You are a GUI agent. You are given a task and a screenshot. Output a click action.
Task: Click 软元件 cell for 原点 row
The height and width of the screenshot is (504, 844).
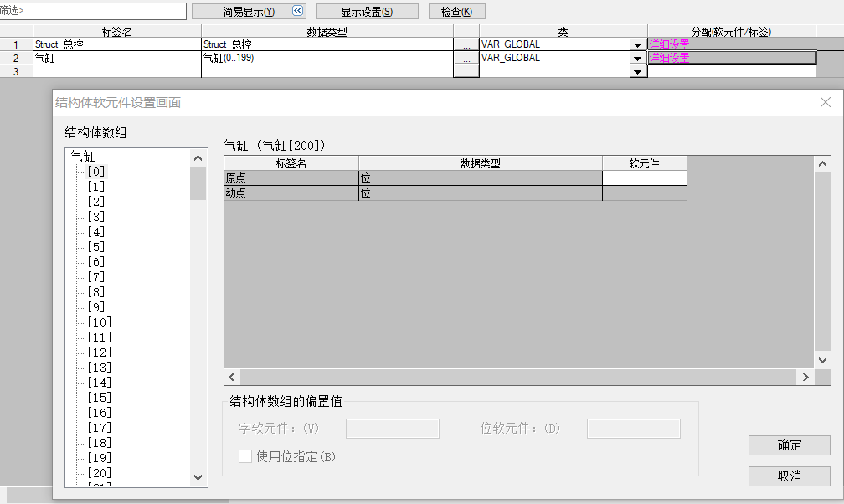(x=644, y=177)
